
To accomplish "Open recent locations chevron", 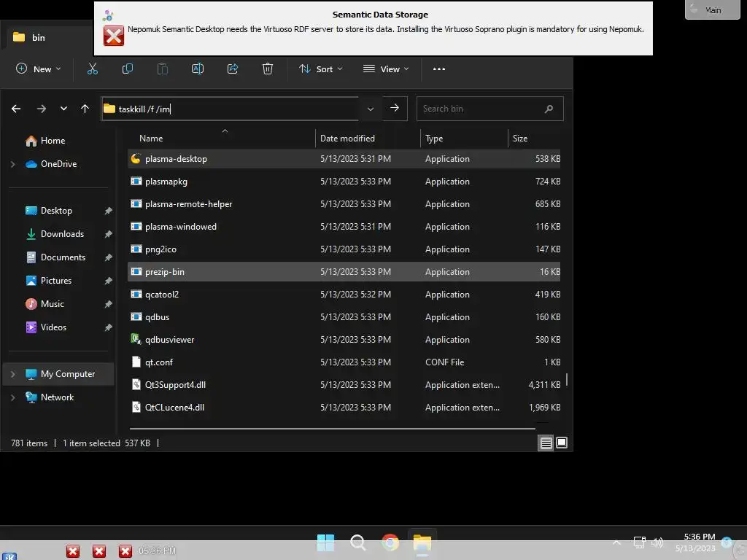I will (x=63, y=109).
